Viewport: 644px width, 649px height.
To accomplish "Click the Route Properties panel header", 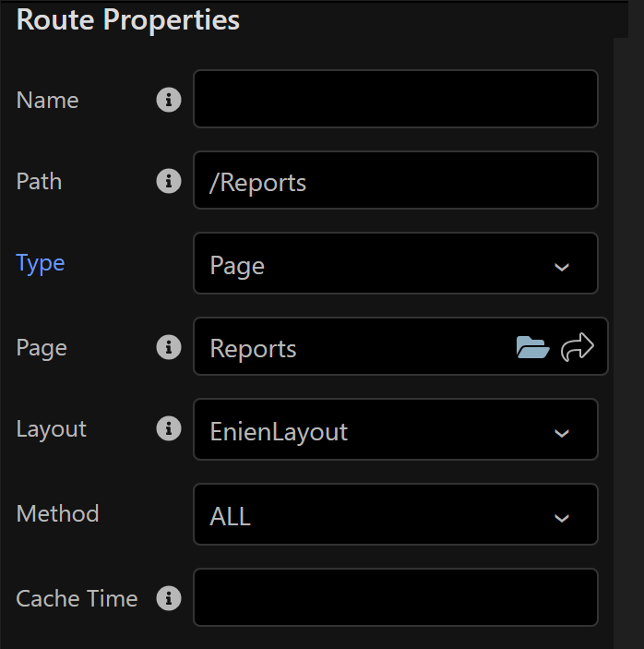I will (x=128, y=20).
